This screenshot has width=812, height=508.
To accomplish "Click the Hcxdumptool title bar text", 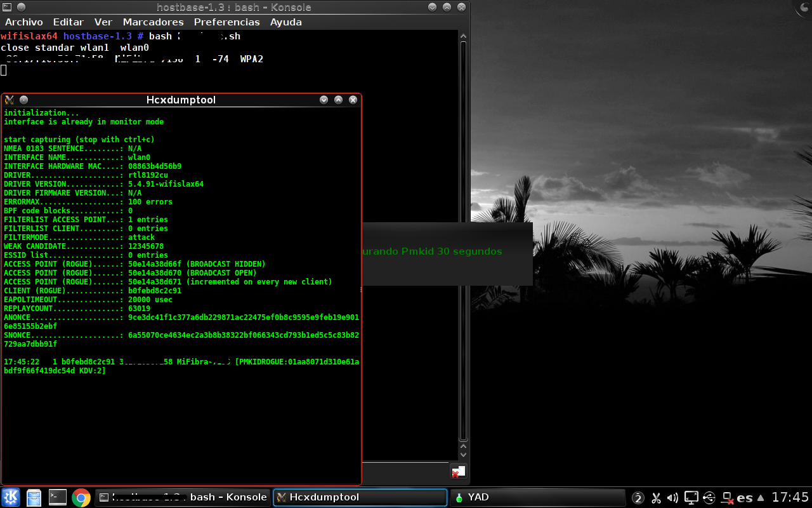I will pos(181,100).
